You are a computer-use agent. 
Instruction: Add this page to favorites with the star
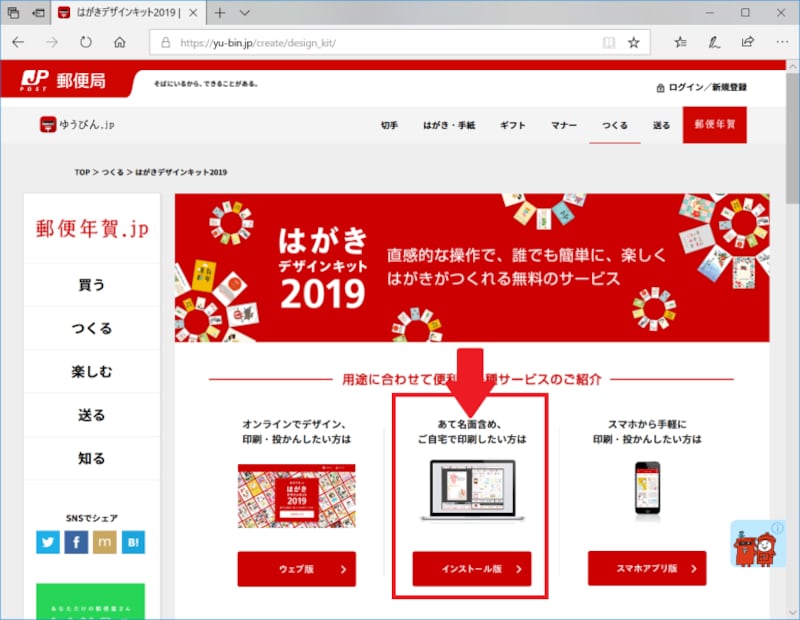pos(633,43)
